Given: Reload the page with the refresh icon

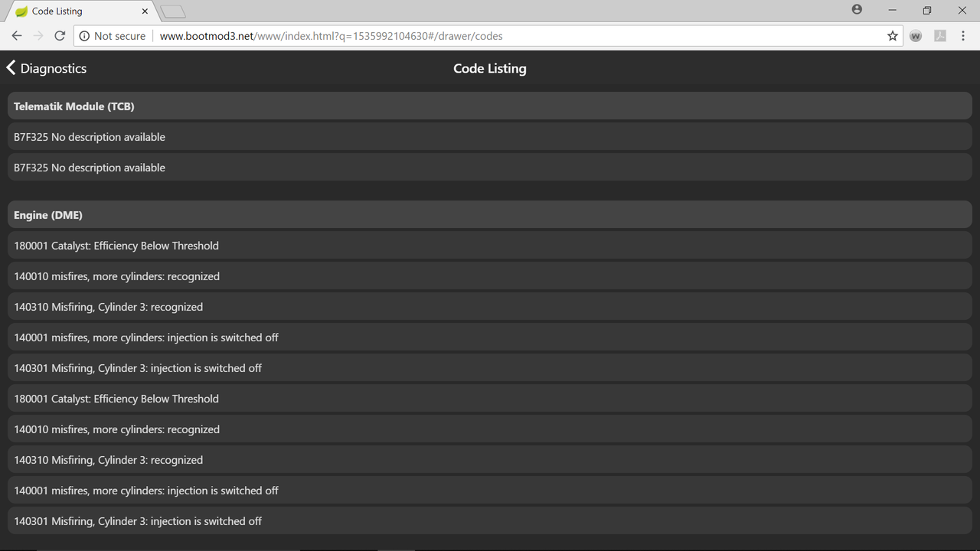Looking at the screenshot, I should [x=60, y=36].
